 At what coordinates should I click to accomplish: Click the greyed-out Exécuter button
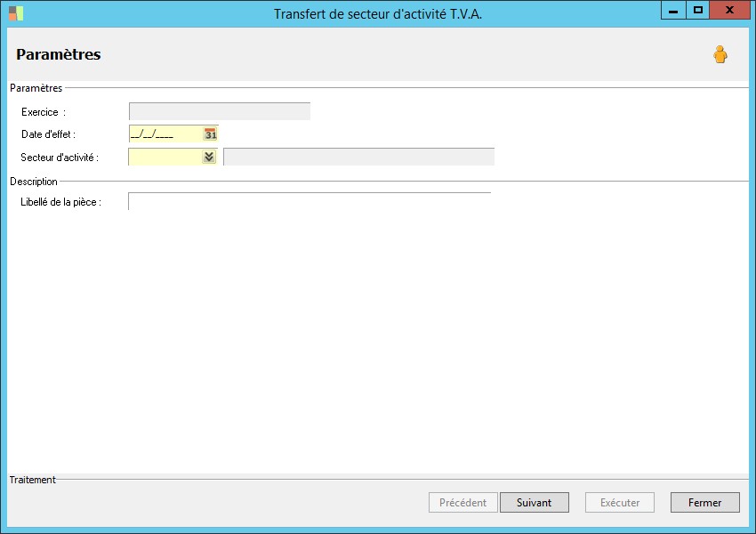pyautogui.click(x=620, y=503)
